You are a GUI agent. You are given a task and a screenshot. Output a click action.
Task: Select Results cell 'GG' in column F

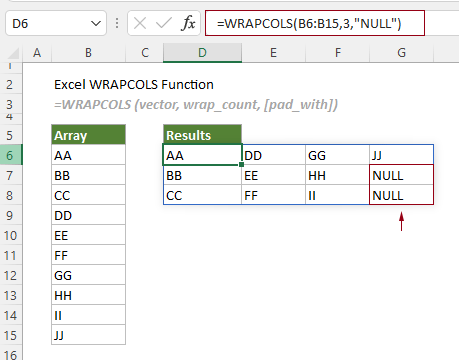click(x=337, y=155)
